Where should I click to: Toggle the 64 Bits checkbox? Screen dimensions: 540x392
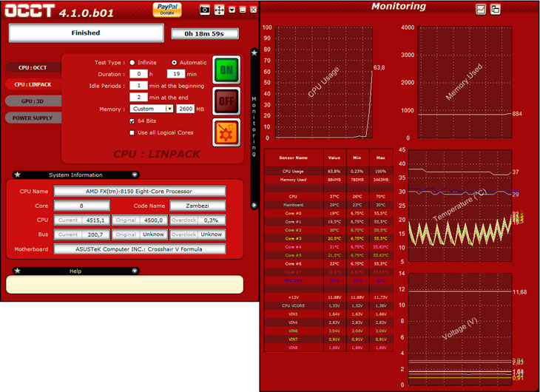(132, 121)
